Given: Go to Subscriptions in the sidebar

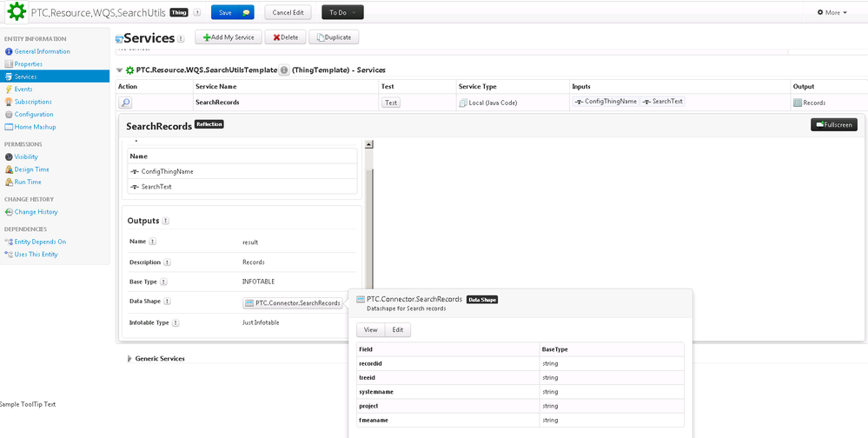Looking at the screenshot, I should click(x=33, y=102).
